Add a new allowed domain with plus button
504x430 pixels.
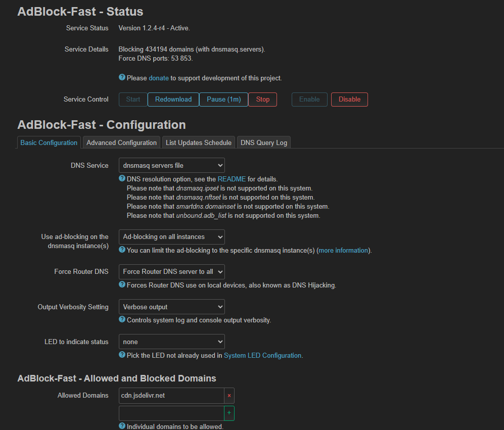[229, 413]
